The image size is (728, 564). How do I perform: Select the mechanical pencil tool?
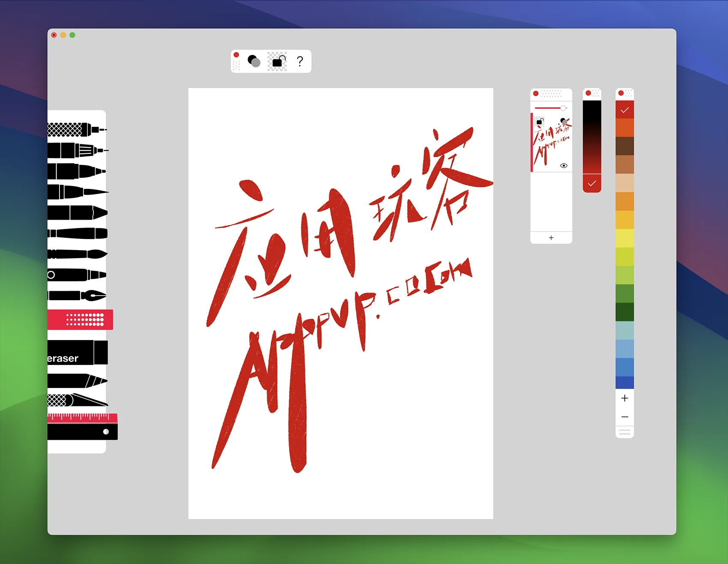[x=78, y=150]
